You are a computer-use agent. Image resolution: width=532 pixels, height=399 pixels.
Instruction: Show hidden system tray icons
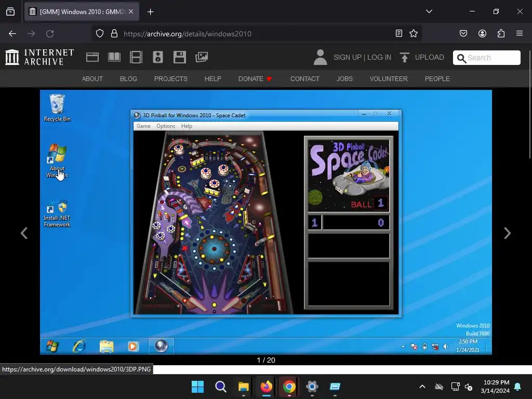click(422, 387)
